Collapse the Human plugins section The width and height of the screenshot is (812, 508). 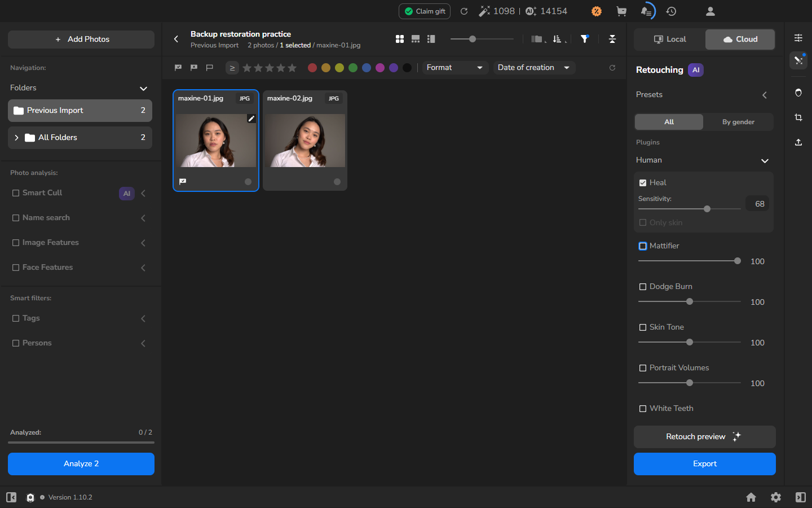tap(765, 161)
